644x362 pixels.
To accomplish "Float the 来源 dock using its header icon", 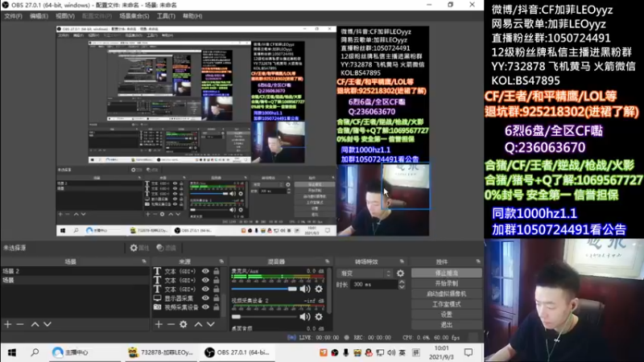I will click(221, 261).
